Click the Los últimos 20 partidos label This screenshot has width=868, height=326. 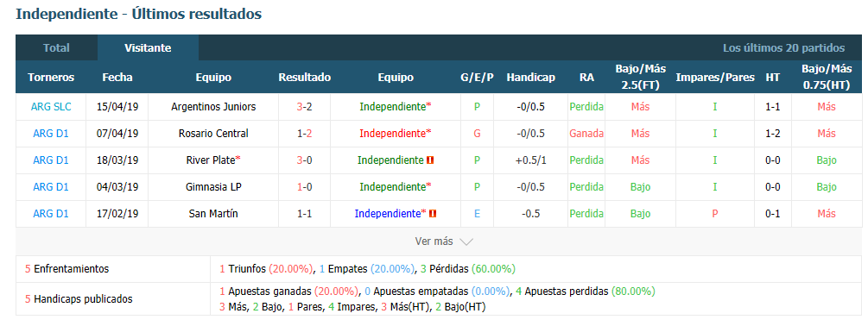coord(784,48)
